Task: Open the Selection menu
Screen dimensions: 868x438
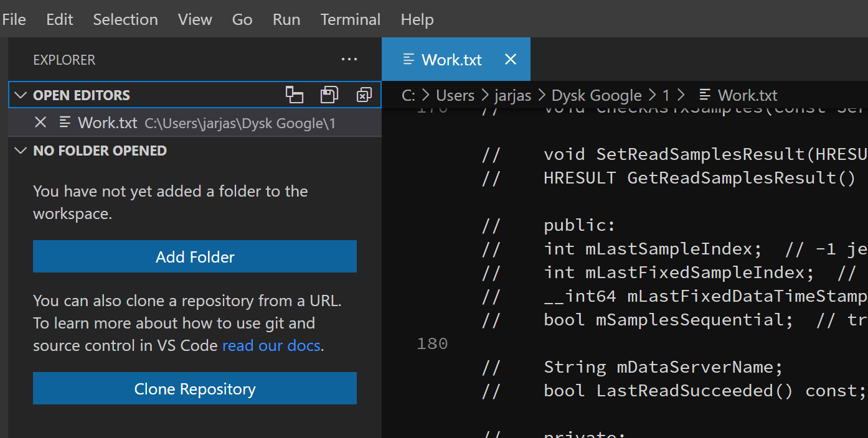Action: 125,19
